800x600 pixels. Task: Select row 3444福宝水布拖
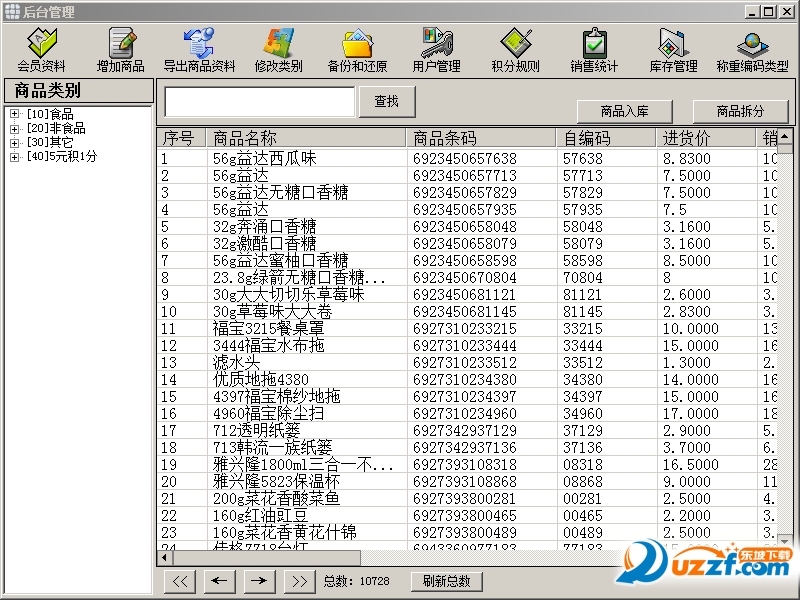click(x=467, y=345)
